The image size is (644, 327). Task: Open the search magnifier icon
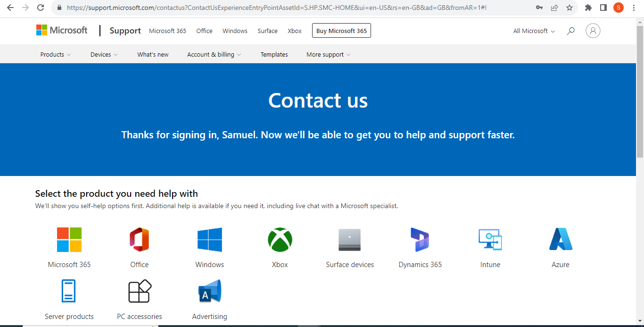coord(570,31)
